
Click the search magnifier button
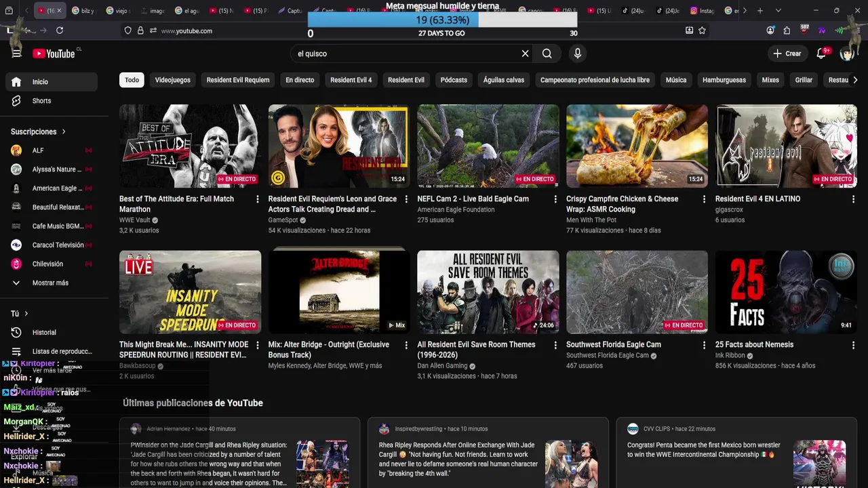[547, 54]
